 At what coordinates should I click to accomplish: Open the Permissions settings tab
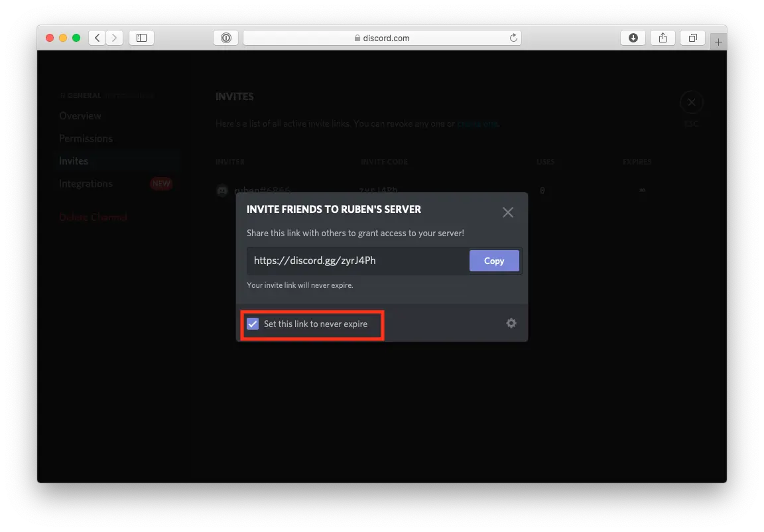click(86, 139)
